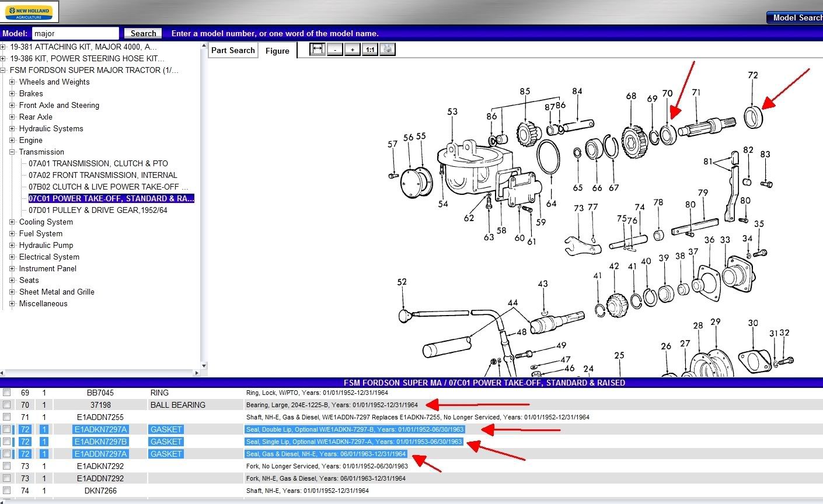Zoom in the figure with plus button
Screen dimensions: 823x504
tap(352, 50)
